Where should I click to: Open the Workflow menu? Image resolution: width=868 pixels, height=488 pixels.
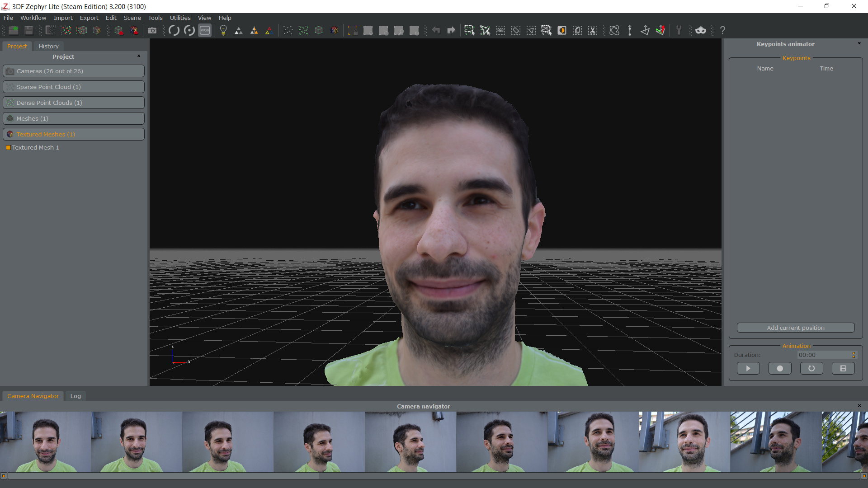pos(33,18)
